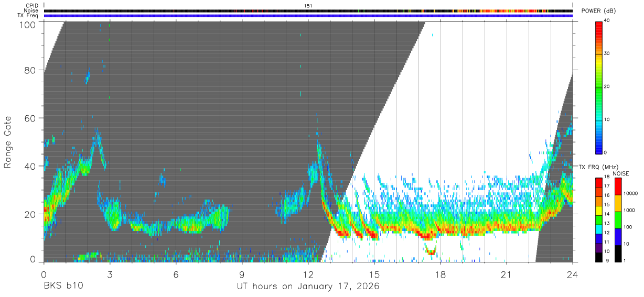Viewport: 644px width, 297px height.
Task: Click the TX frequency color bar
Action: coord(598,219)
